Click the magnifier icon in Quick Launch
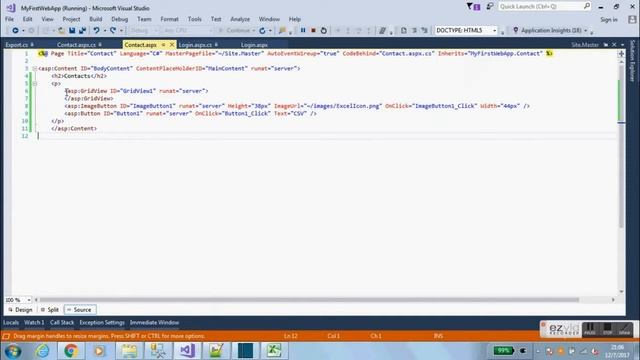The height and width of the screenshot is (360, 640). coord(587,6)
